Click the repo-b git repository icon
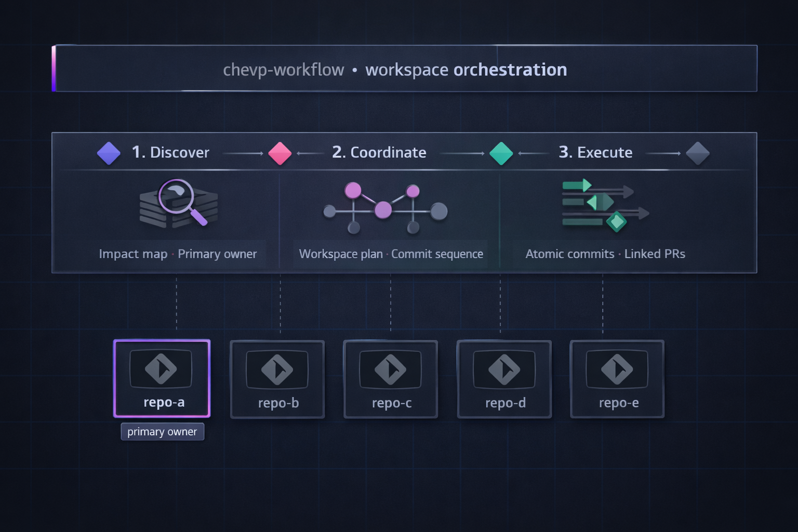This screenshot has height=532, width=798. point(277,369)
